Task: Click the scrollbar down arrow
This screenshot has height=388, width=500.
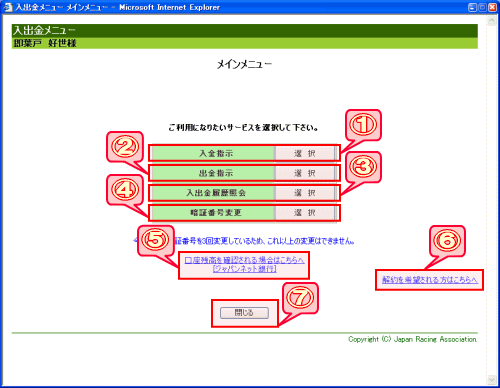Action: point(491,379)
